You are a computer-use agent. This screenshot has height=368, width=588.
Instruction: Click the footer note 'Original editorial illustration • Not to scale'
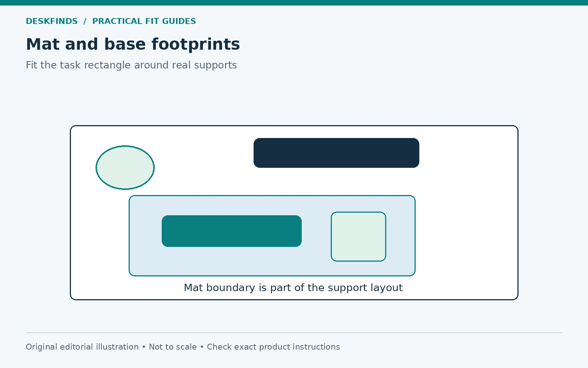coord(111,347)
